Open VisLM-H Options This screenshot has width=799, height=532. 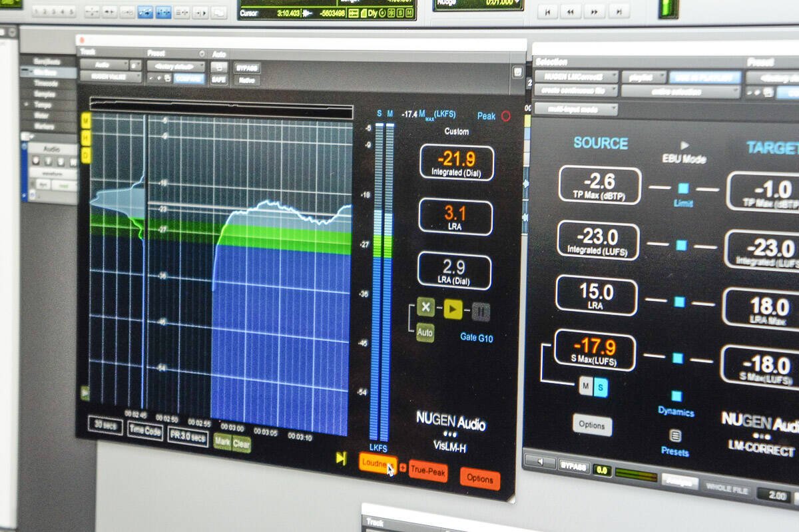tap(479, 479)
